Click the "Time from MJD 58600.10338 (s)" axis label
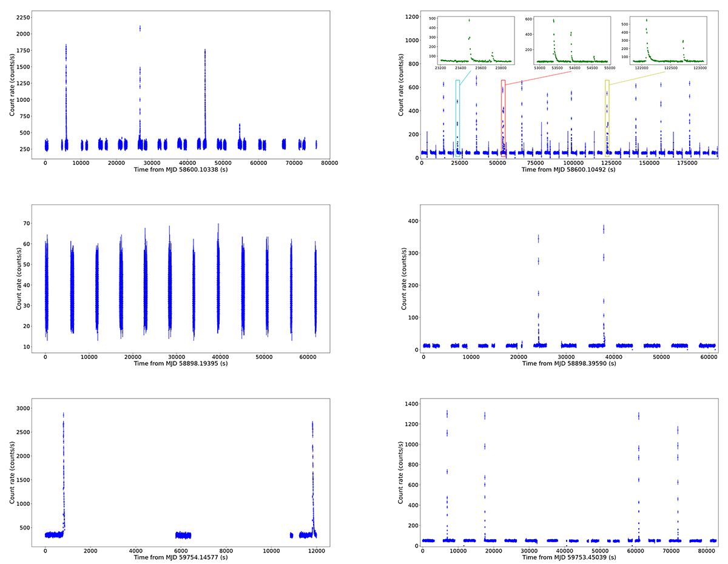Viewport: 728px width, 564px height. tap(181, 171)
